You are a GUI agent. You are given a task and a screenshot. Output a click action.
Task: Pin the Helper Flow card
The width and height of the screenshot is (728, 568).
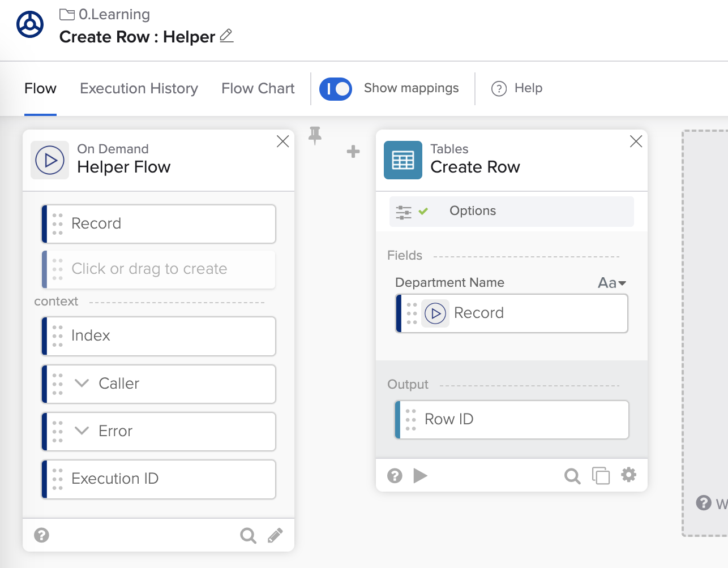click(315, 136)
